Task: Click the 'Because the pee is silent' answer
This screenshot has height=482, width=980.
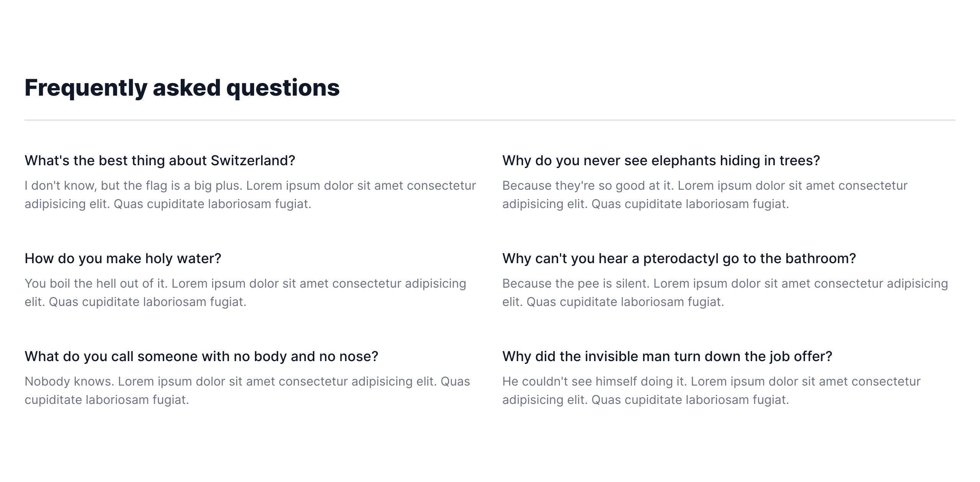Action: pyautogui.click(x=725, y=293)
